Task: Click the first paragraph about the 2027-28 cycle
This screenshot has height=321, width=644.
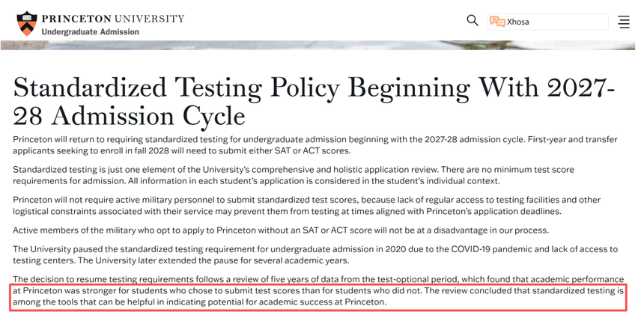Action: (x=316, y=145)
